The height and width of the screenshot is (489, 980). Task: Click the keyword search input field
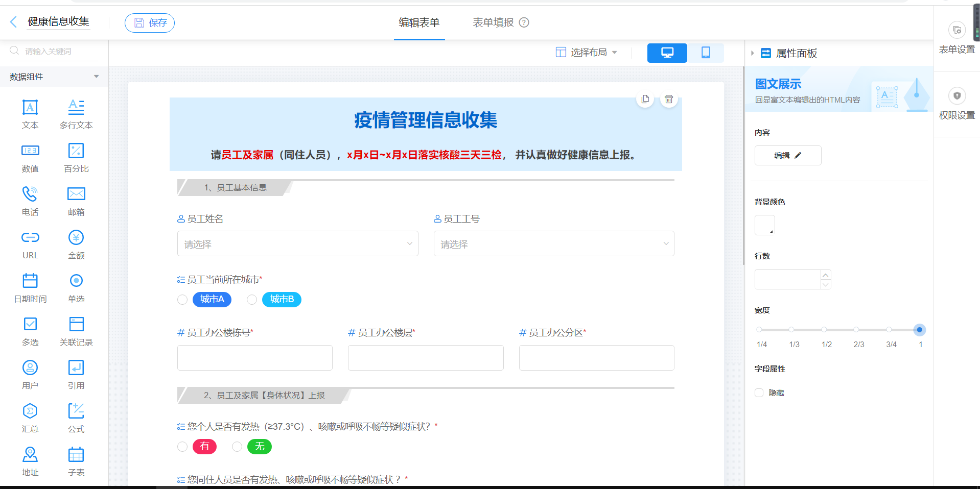pos(54,51)
